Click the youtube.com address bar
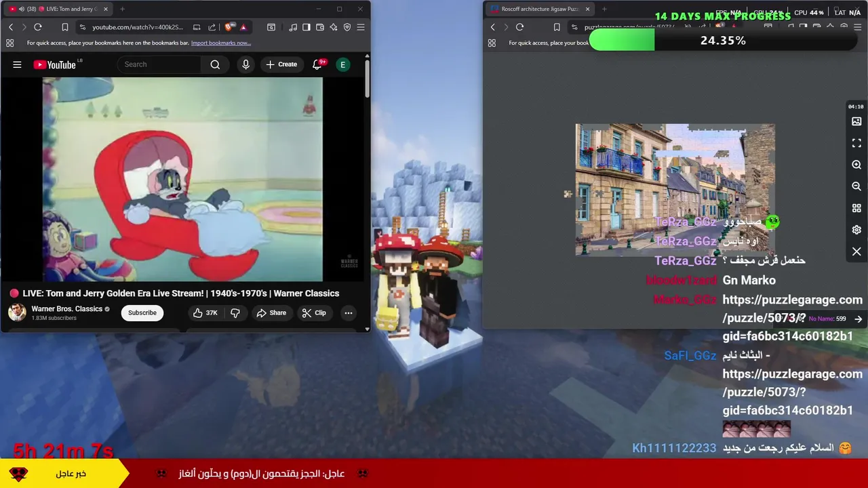The height and width of the screenshot is (488, 868). 138,27
